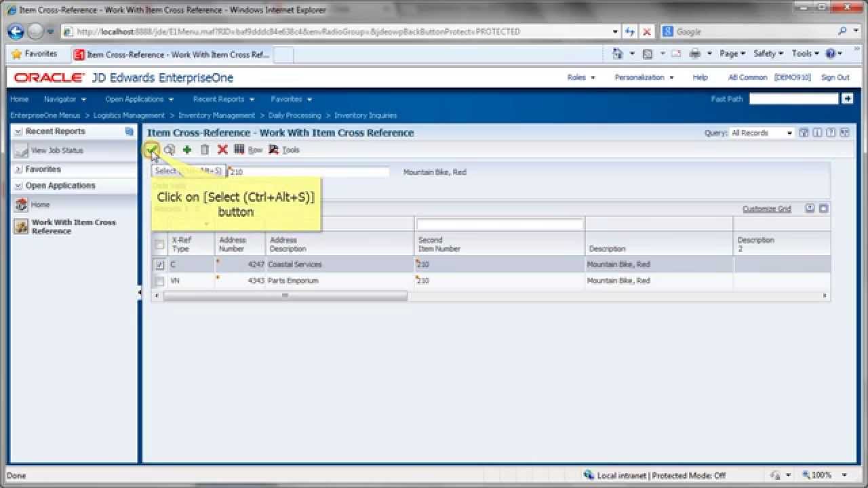Click the green Select checkmark toolbar icon
This screenshot has height=488, width=868.
pyautogui.click(x=153, y=149)
